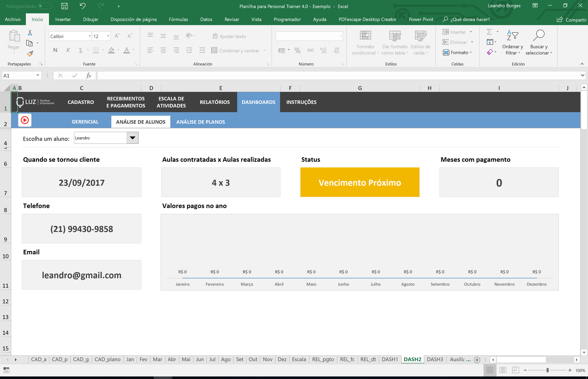This screenshot has height=379, width=588.
Task: Click the red play video button
Action: (x=25, y=120)
